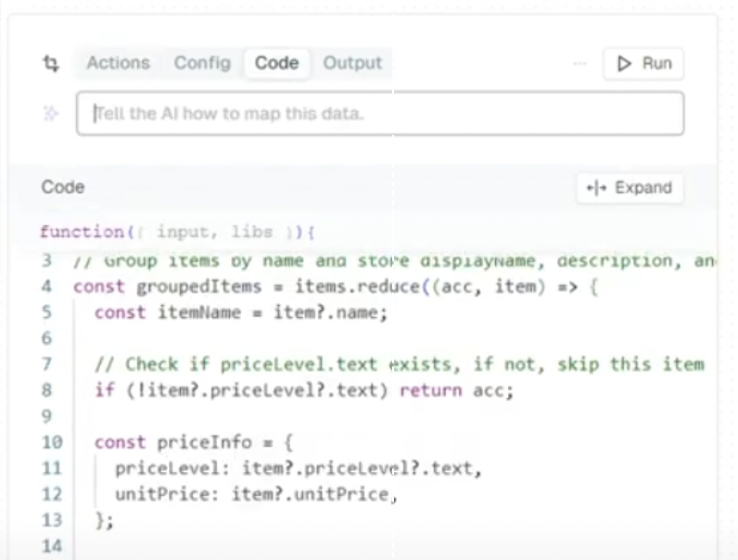Click the transform node icon beside Actions
The height and width of the screenshot is (560, 738).
[x=51, y=64]
